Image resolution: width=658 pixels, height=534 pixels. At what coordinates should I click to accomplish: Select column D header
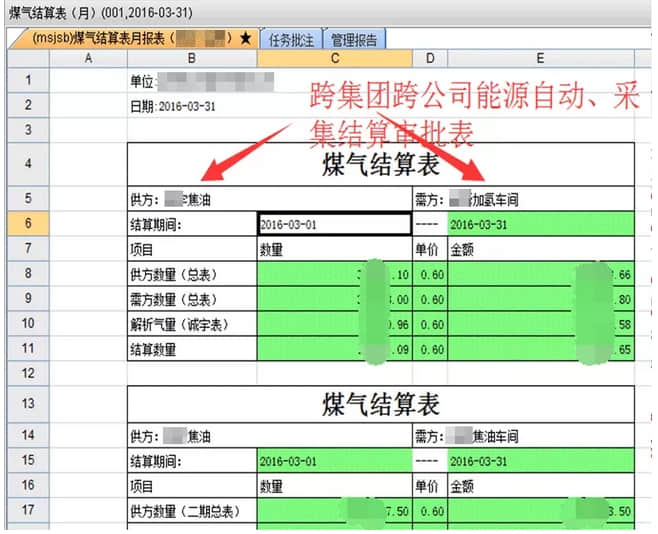point(429,60)
